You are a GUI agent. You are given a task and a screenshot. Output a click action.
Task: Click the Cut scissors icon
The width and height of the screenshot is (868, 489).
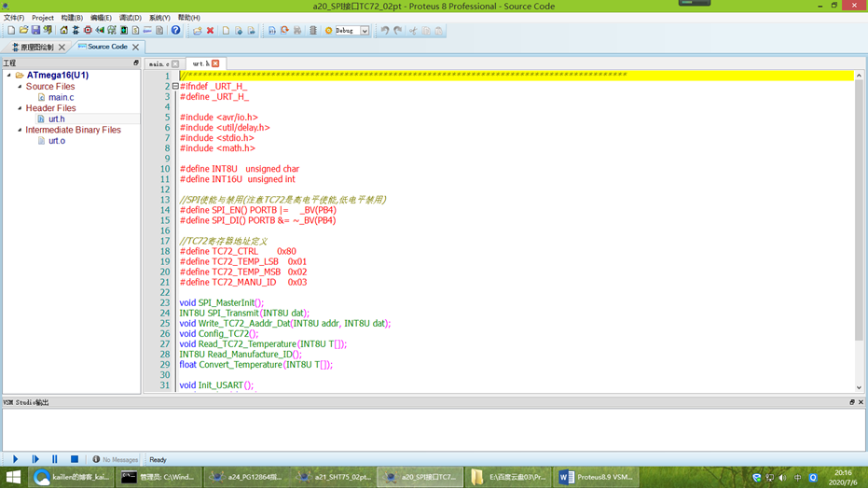(x=413, y=31)
